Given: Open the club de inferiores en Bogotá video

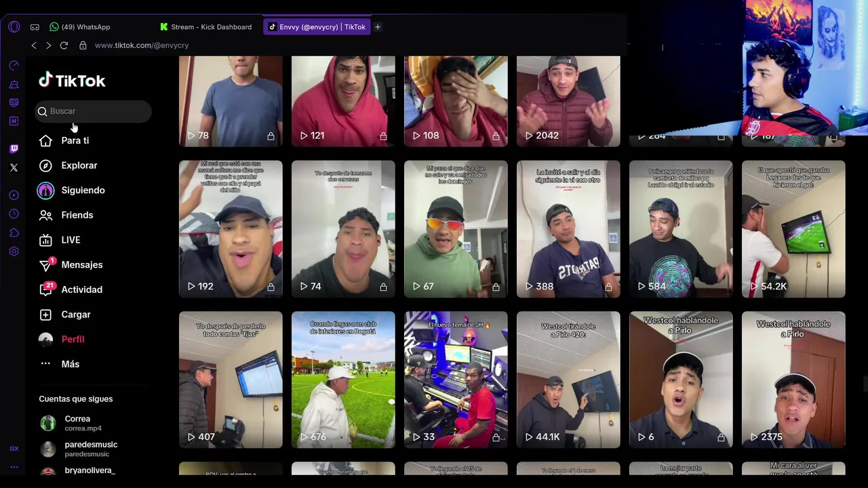Looking at the screenshot, I should click(x=343, y=380).
